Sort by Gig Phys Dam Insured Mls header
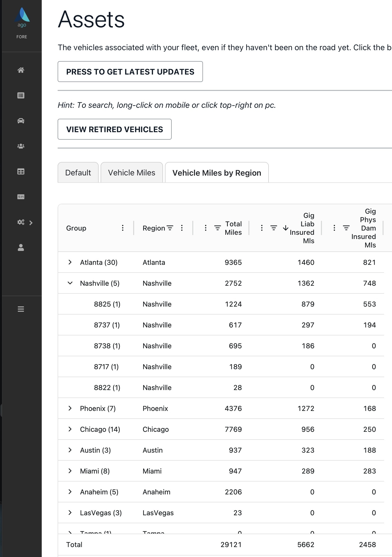This screenshot has height=557, width=392. (x=364, y=228)
